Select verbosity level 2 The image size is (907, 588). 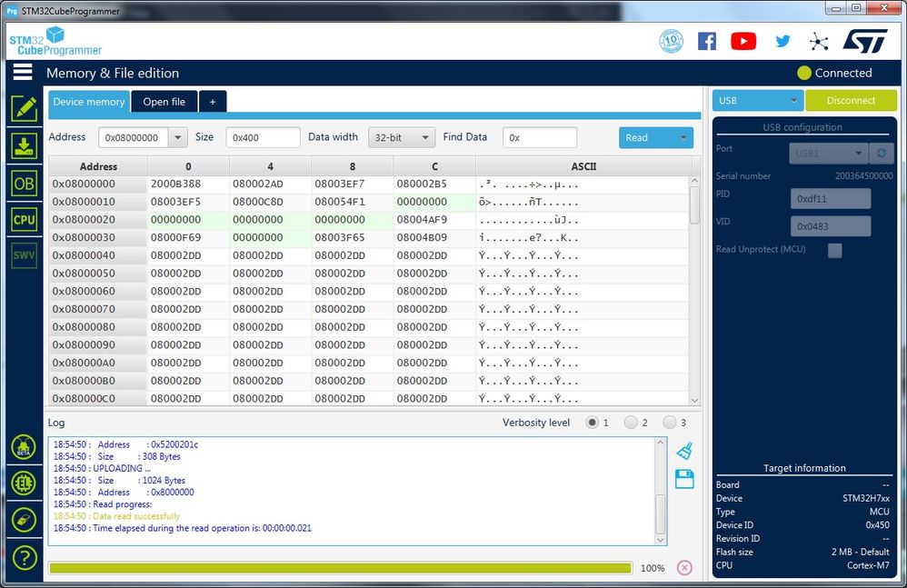pos(631,422)
